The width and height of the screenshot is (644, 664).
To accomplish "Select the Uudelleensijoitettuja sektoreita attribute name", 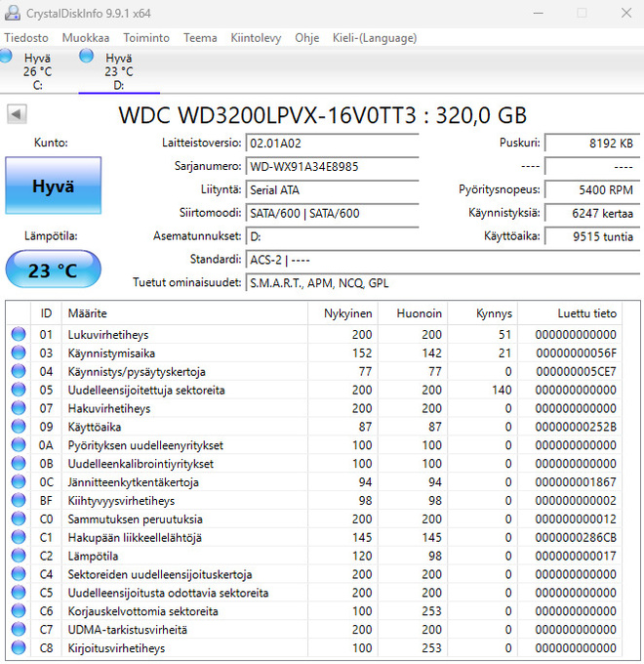I will point(146,390).
